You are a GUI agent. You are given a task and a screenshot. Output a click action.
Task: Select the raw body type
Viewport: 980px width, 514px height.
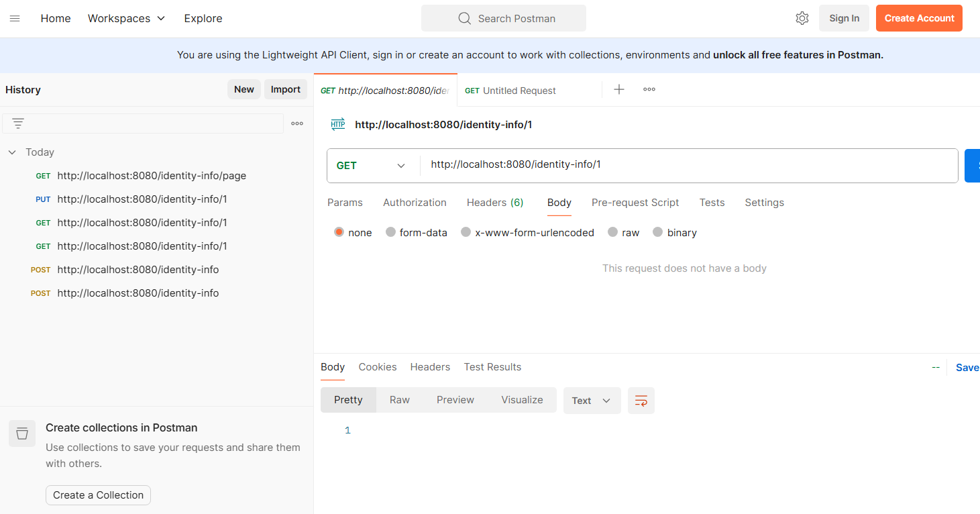pos(612,232)
